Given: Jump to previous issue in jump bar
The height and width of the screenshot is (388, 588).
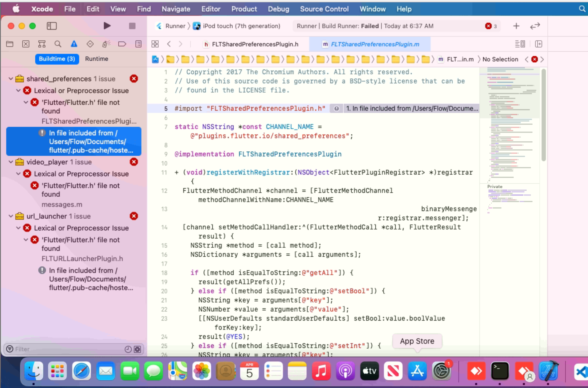Looking at the screenshot, I should click(x=527, y=59).
